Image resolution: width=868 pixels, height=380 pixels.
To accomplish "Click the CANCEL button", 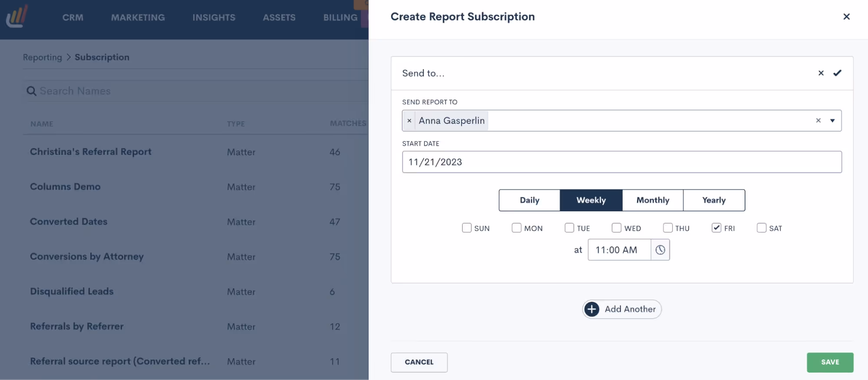I will pyautogui.click(x=419, y=362).
